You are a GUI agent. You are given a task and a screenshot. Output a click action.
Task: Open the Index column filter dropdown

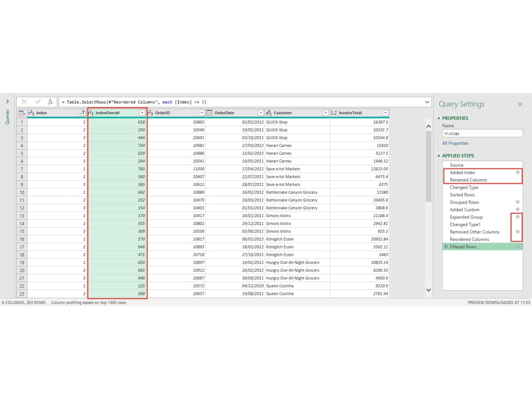82,113
